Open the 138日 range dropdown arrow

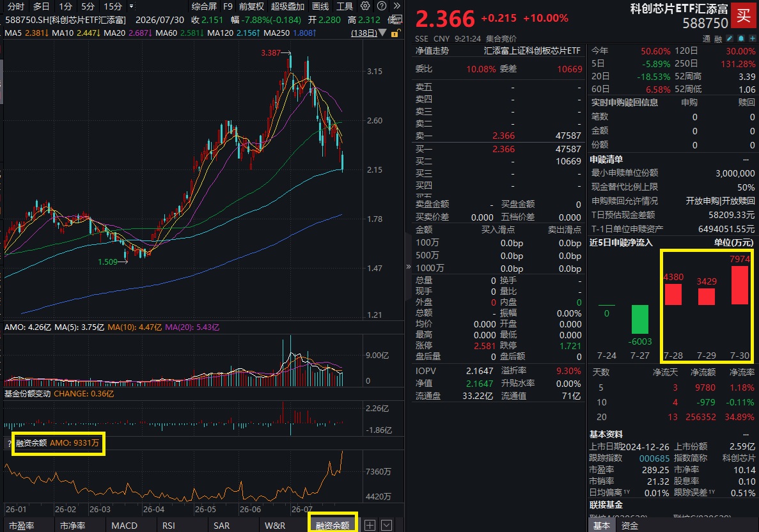382,33
